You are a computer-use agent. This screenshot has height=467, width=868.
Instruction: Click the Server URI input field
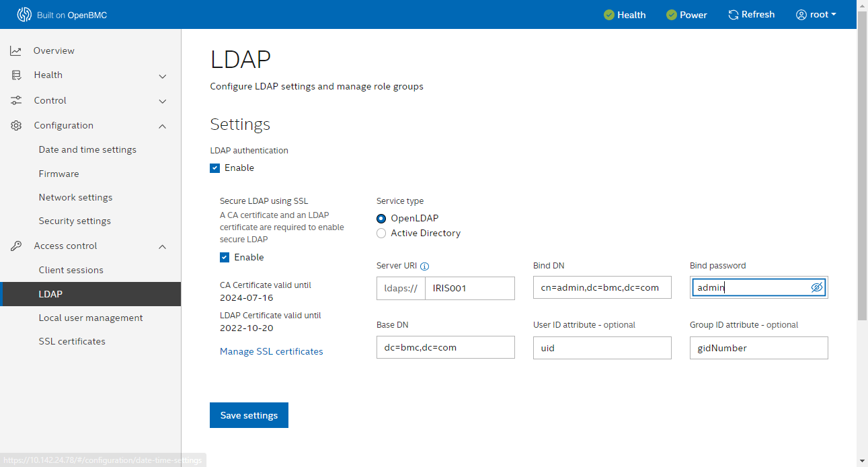470,288
